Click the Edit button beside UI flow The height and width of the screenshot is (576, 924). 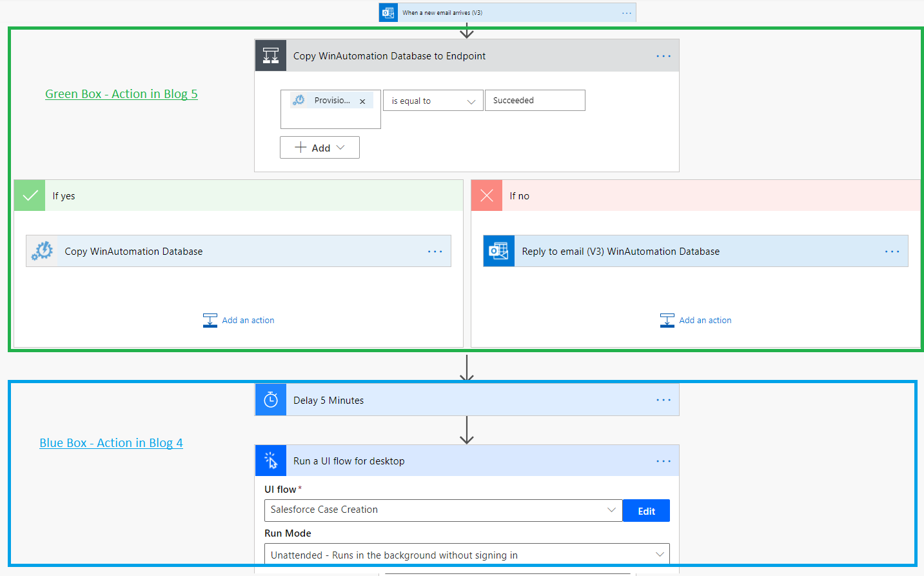coord(646,511)
